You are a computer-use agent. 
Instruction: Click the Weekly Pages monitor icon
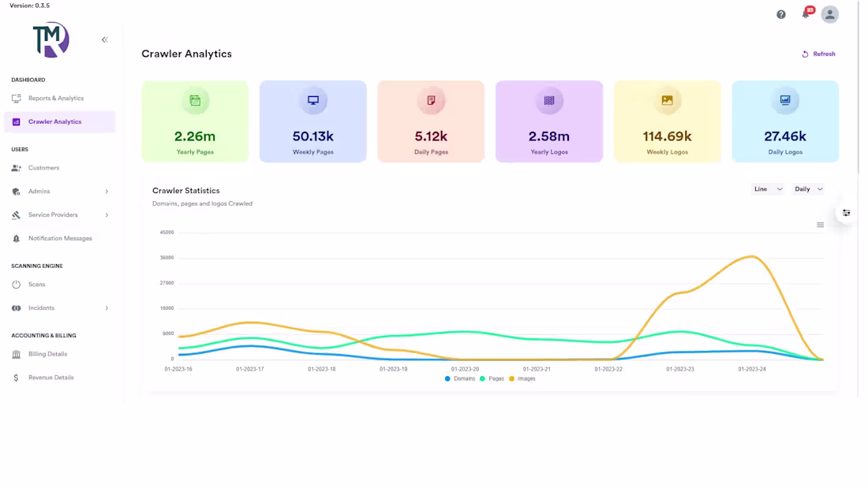[312, 101]
